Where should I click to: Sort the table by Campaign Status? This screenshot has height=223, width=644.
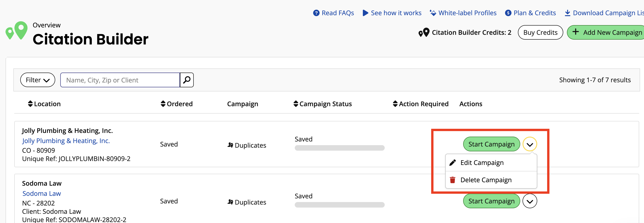tap(323, 104)
